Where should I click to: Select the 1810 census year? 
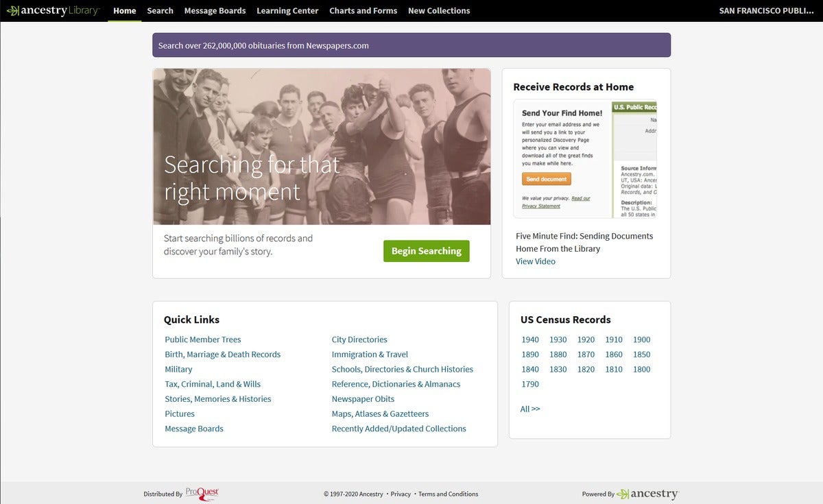(614, 369)
